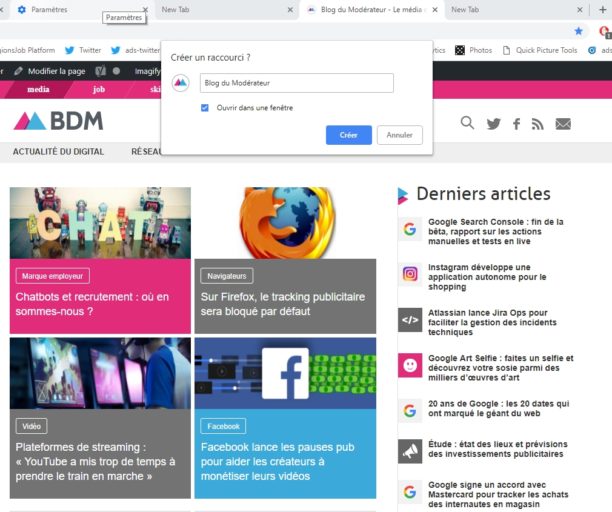612x512 pixels.
Task: Click the Créer button in the dialog
Action: [349, 135]
